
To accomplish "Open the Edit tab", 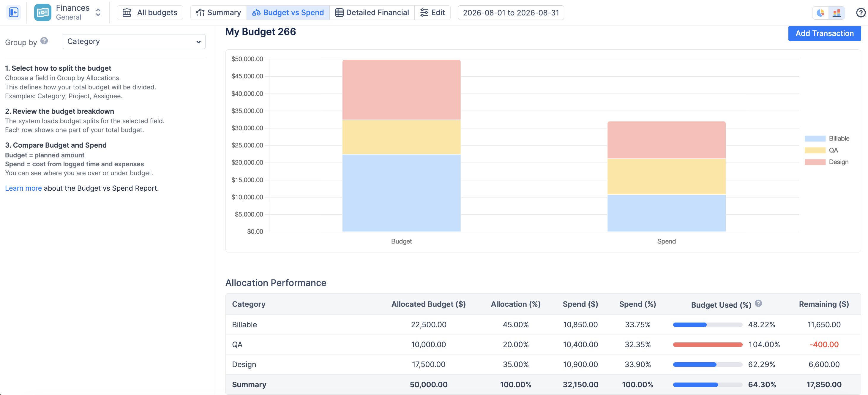I will 433,12.
